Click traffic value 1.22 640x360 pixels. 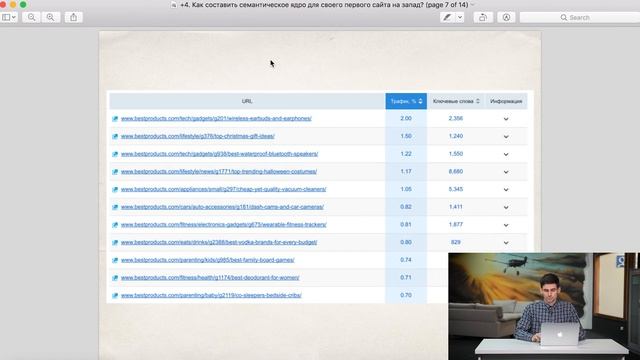pos(406,154)
